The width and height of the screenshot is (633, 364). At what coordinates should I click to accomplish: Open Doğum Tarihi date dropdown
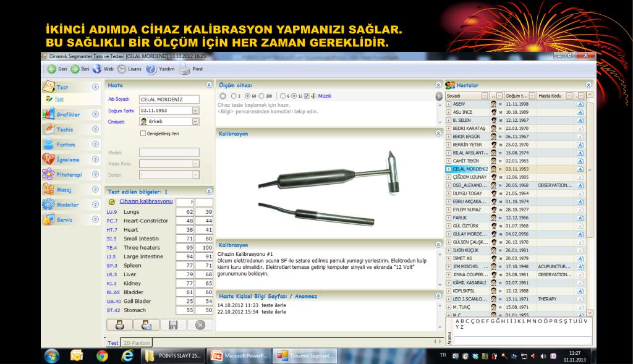pos(195,110)
